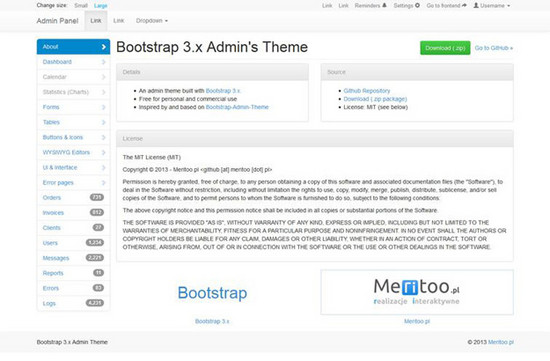Expand the Username dropdown caret

pyautogui.click(x=508, y=6)
